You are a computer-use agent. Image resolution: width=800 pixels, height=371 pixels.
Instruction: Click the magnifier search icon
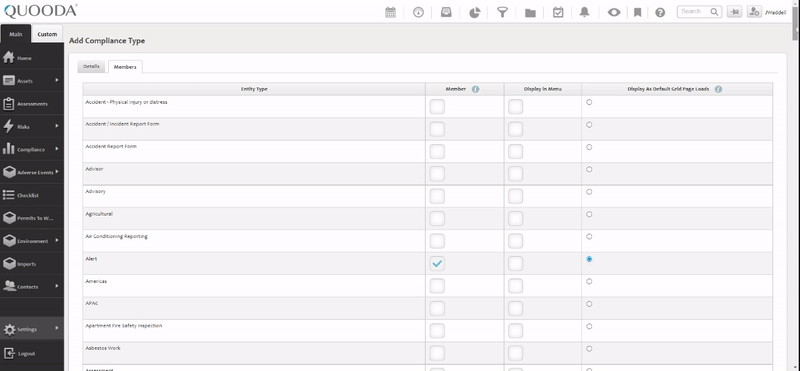(714, 12)
